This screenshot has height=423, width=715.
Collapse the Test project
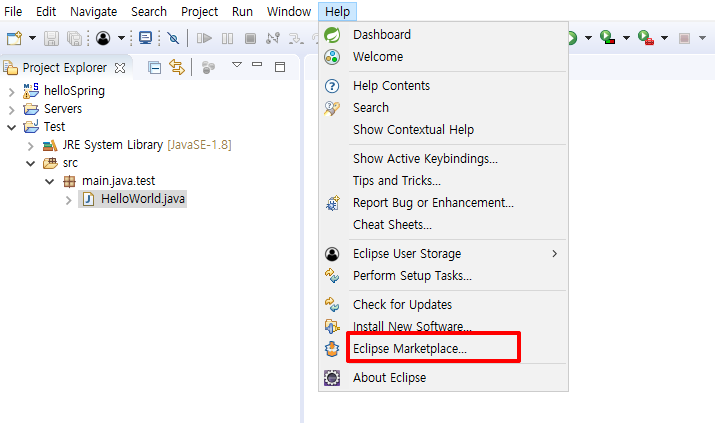pyautogui.click(x=11, y=128)
